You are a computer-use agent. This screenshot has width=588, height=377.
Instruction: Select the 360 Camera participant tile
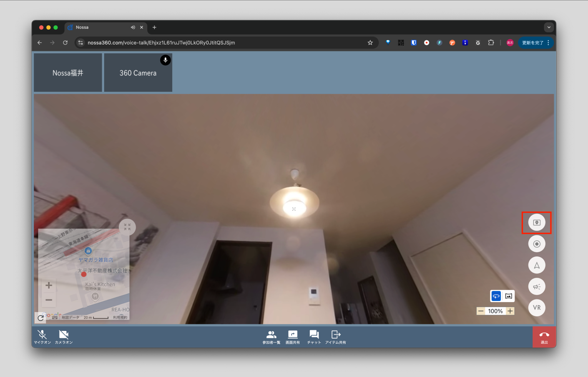138,73
